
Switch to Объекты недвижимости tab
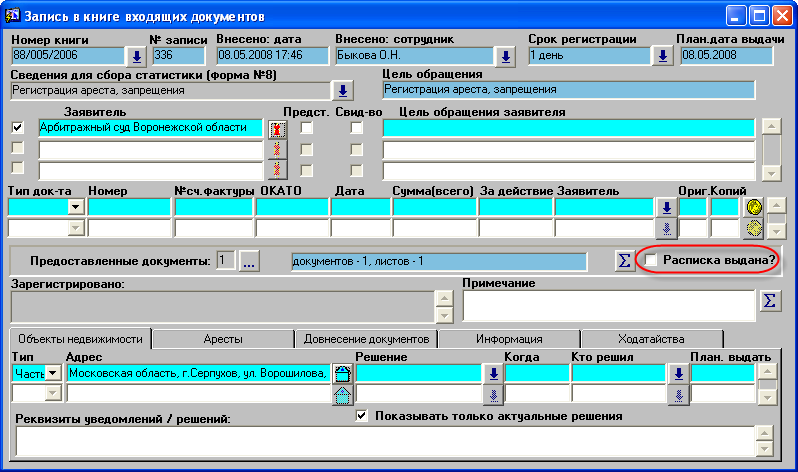coord(80,339)
